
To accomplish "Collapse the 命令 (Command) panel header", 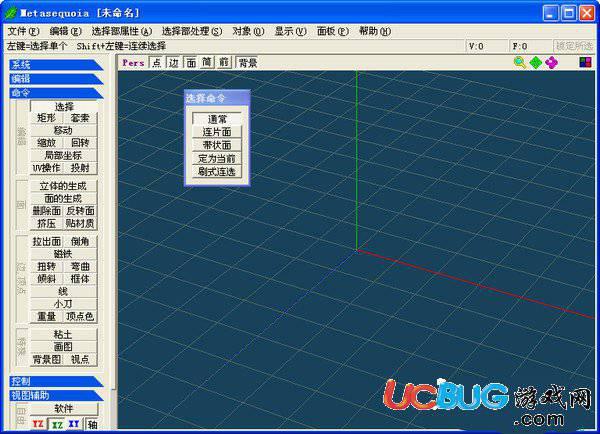I will [56, 93].
